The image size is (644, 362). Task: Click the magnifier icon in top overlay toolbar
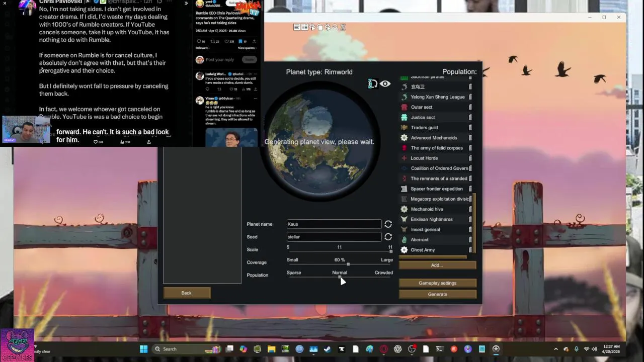point(335,27)
